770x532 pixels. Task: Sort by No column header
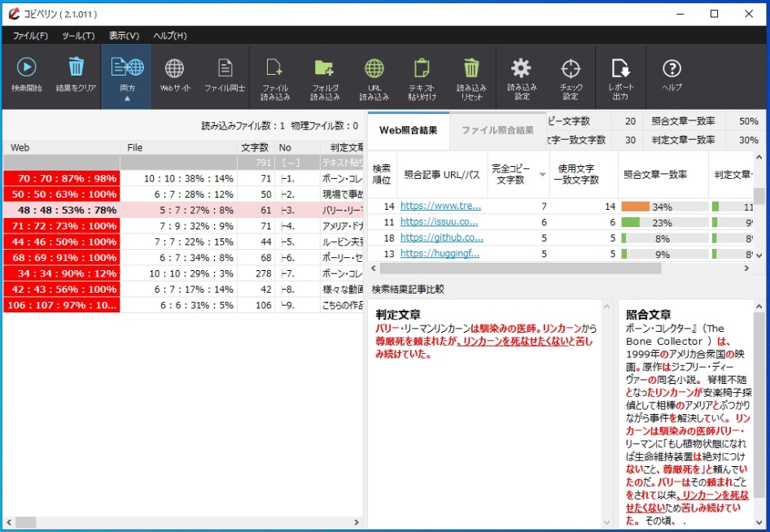pos(297,147)
